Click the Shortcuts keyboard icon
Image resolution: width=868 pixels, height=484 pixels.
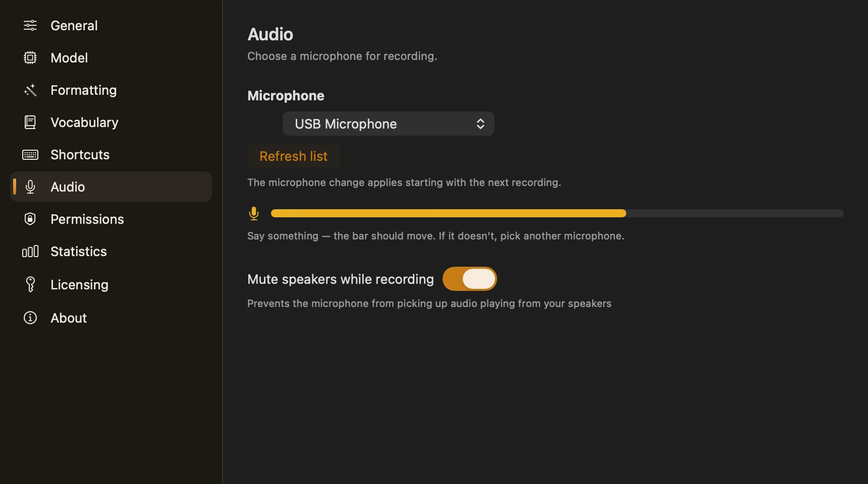(x=30, y=154)
